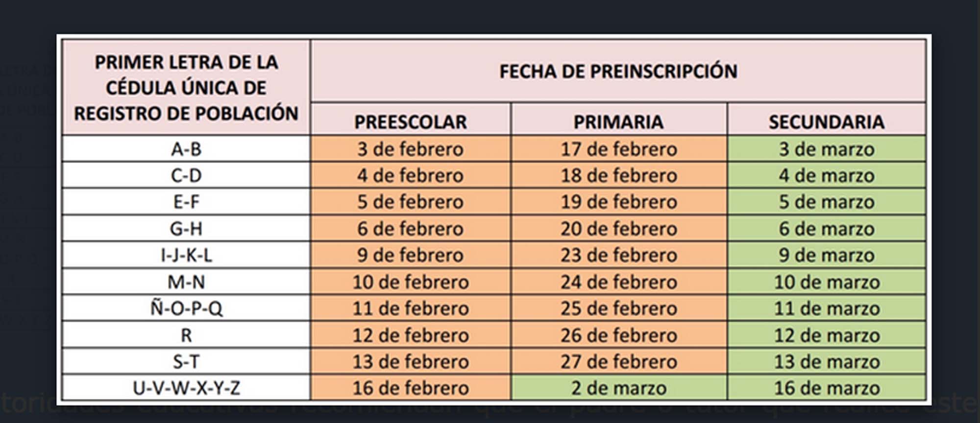The image size is (980, 423).
Task: Click the single letter R row label
Action: [186, 335]
